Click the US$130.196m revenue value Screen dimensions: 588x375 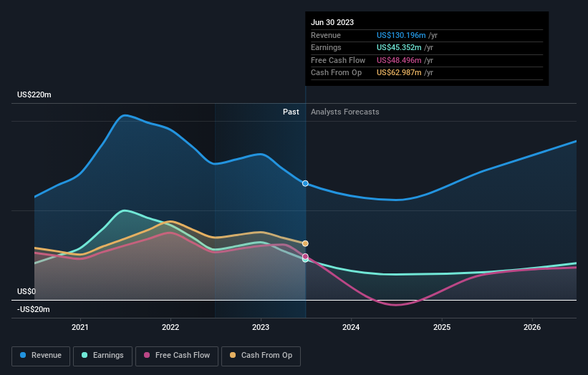[401, 35]
